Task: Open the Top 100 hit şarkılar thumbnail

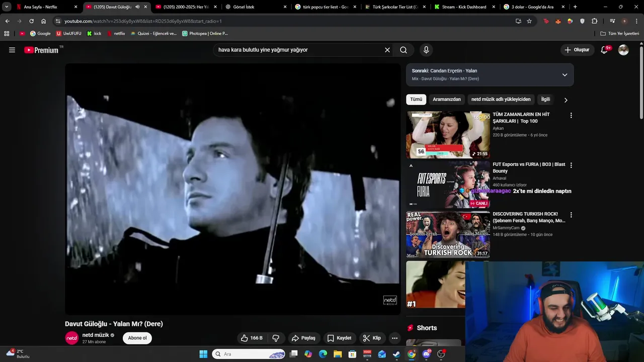Action: tap(448, 135)
